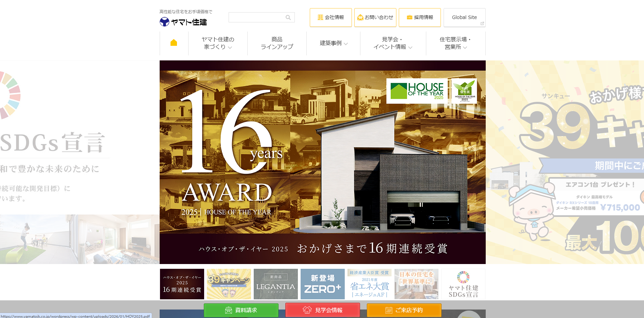Viewport: 644px width, 318px height.
Task: Expand the ヤマト住建の家づくり menu
Action: pos(218,43)
